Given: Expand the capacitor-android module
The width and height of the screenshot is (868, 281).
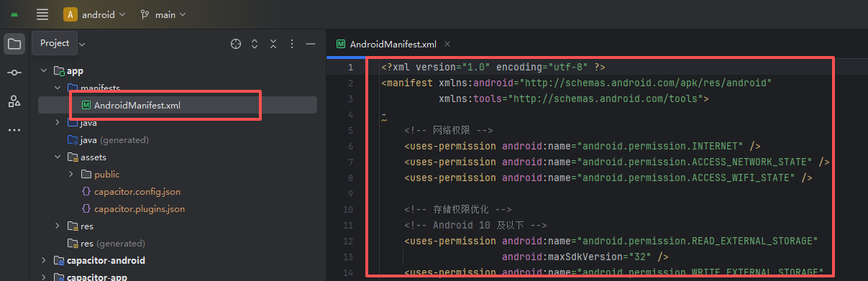Looking at the screenshot, I should click(x=44, y=260).
